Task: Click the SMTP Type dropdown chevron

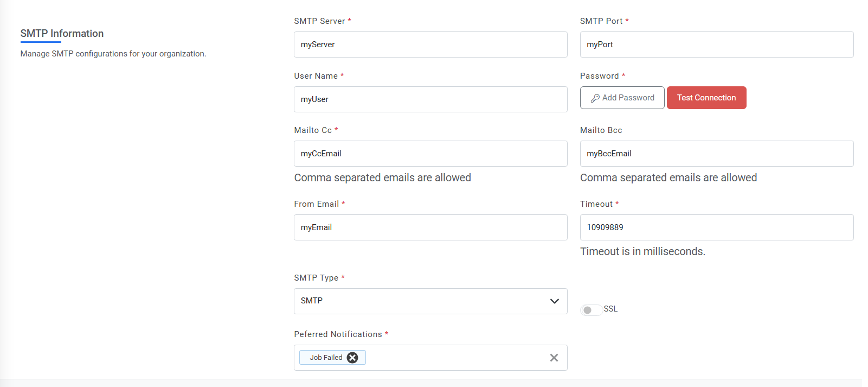Action: click(554, 301)
